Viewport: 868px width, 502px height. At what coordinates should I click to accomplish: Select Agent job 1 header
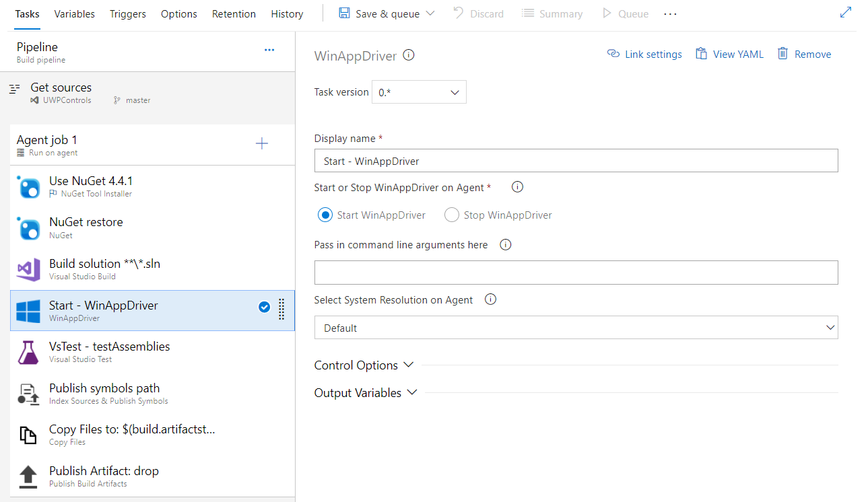[153, 145]
